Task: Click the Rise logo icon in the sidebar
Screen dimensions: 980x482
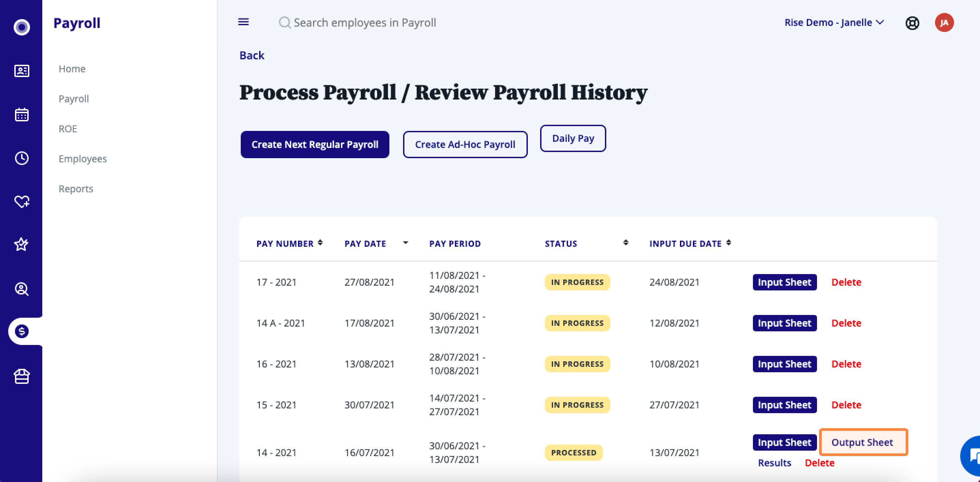Action: (22, 27)
